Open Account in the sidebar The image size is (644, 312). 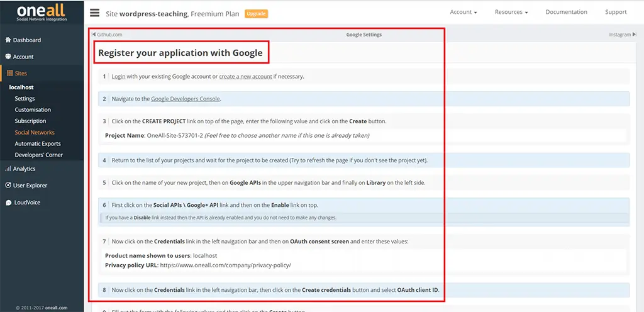coord(19,57)
